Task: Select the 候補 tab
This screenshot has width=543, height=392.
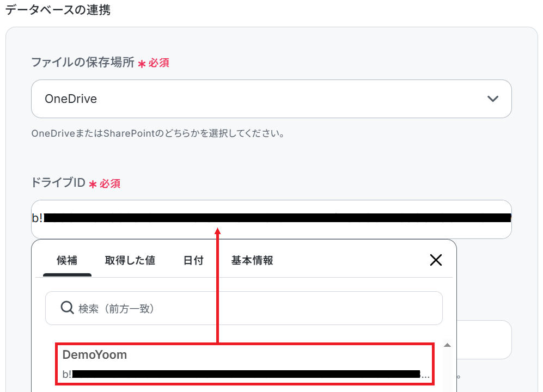Action: pyautogui.click(x=67, y=260)
